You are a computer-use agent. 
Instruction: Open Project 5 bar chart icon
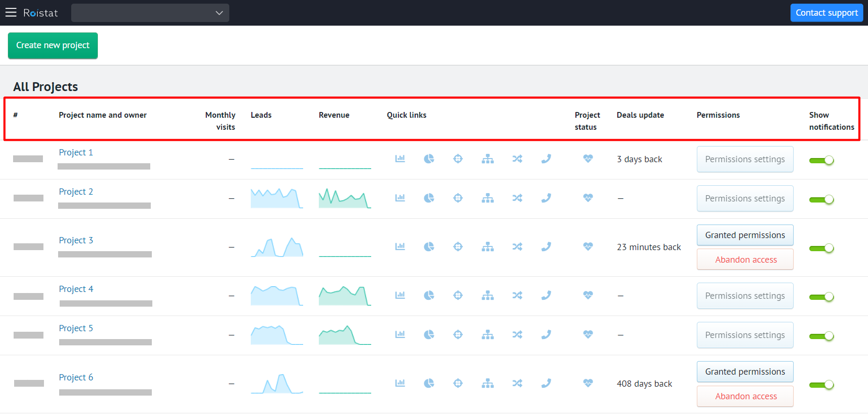click(x=400, y=334)
